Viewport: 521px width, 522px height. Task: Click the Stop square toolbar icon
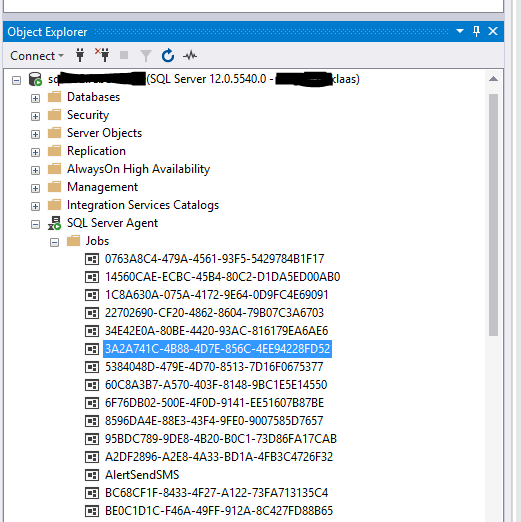(x=124, y=55)
